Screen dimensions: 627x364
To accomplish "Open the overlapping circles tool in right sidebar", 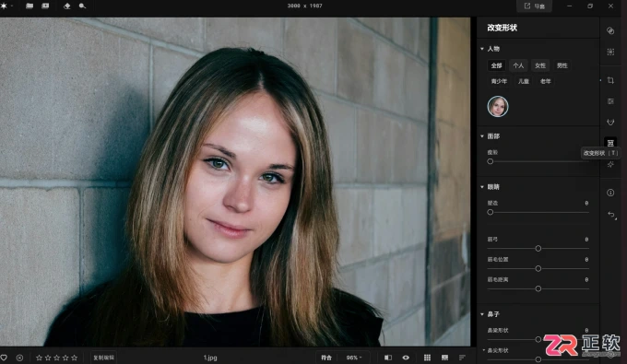I will tap(610, 30).
